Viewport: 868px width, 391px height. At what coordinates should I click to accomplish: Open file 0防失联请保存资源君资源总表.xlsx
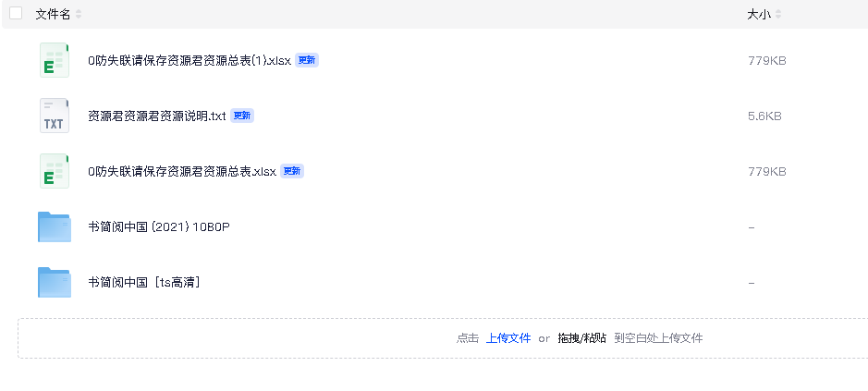tap(182, 172)
